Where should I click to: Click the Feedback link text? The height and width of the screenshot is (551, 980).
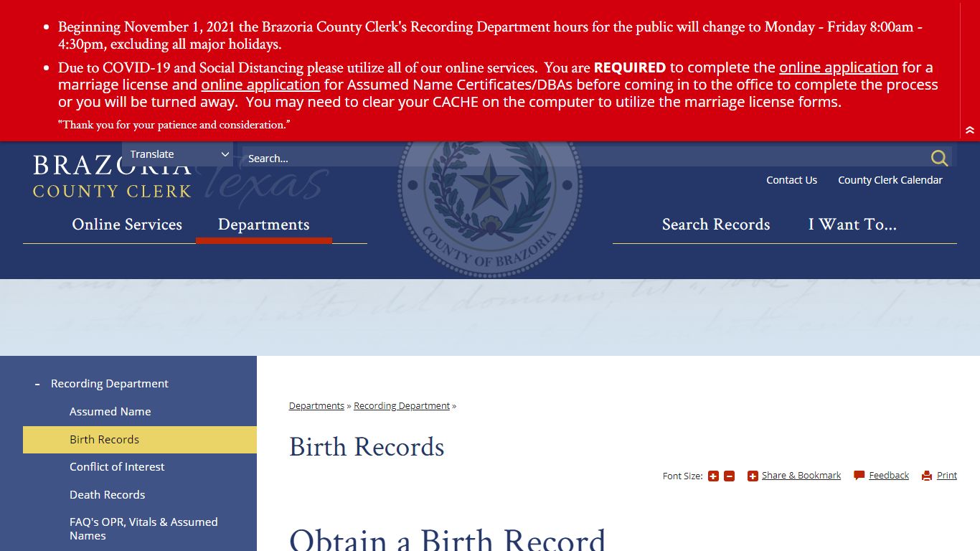[889, 476]
